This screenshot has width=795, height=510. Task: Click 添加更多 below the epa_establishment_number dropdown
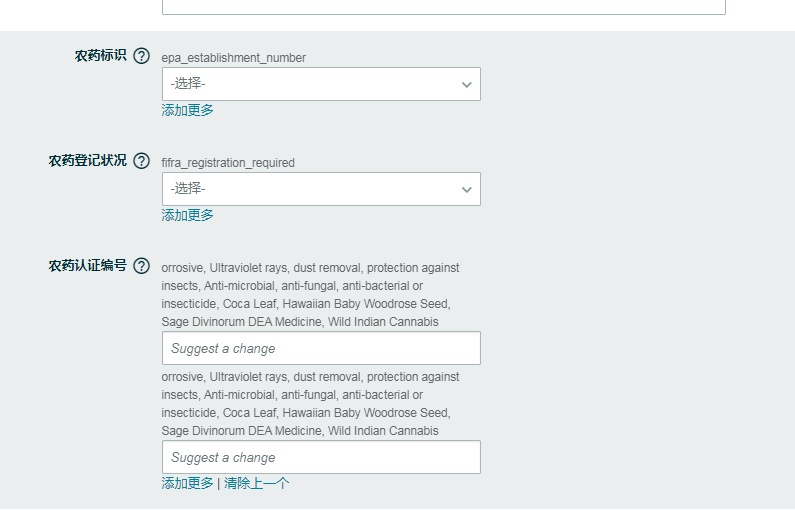tap(187, 110)
